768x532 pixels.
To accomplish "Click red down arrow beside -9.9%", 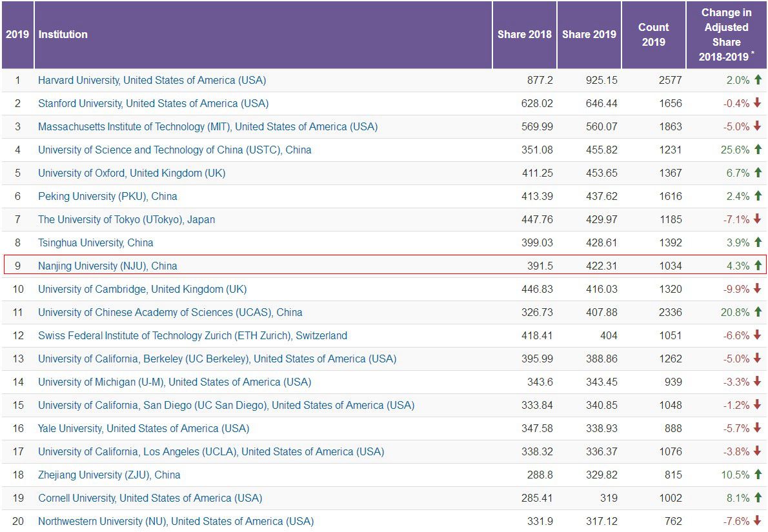I will (x=758, y=289).
